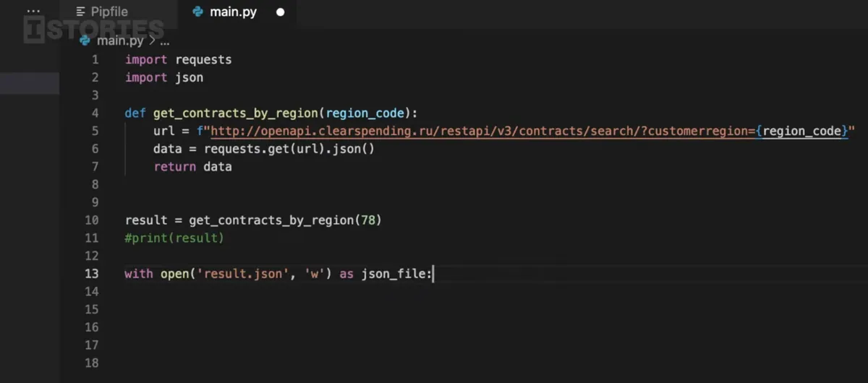The height and width of the screenshot is (383, 868).
Task: Click 'return data' on line 7
Action: coord(192,167)
